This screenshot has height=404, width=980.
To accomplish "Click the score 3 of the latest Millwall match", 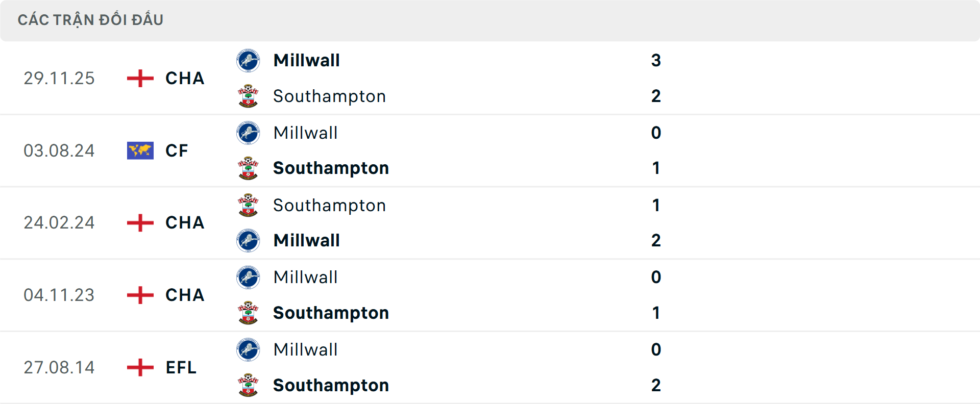I will click(x=656, y=60).
